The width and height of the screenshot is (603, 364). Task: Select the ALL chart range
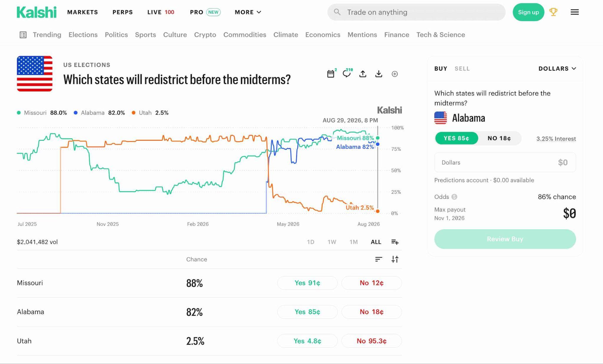(x=376, y=242)
